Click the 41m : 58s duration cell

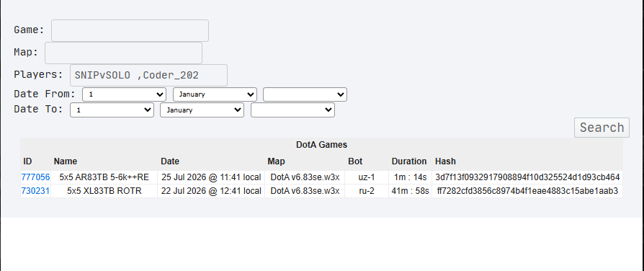coord(410,191)
